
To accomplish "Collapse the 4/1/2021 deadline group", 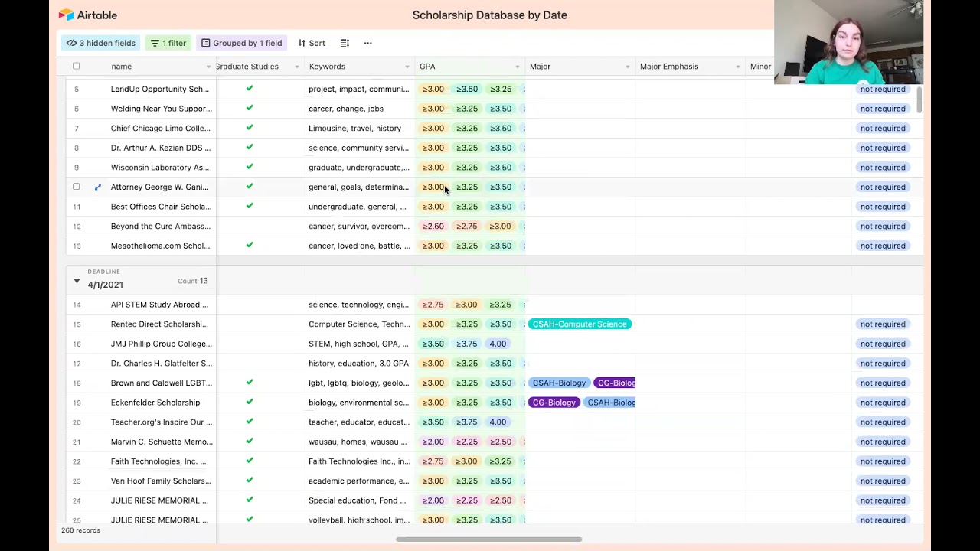I will pyautogui.click(x=77, y=281).
